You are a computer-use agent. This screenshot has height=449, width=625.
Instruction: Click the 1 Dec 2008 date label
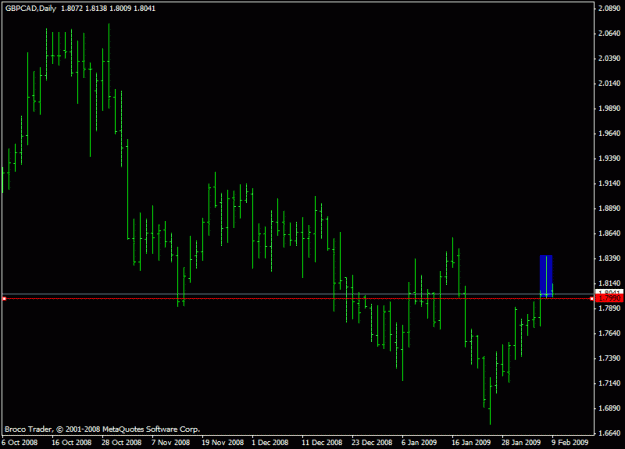pyautogui.click(x=270, y=442)
